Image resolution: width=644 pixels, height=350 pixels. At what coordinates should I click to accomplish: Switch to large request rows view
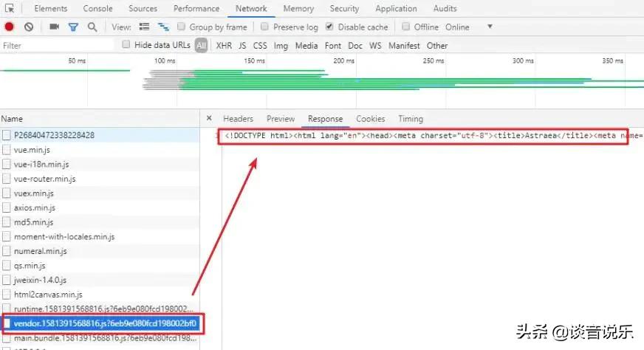click(144, 27)
